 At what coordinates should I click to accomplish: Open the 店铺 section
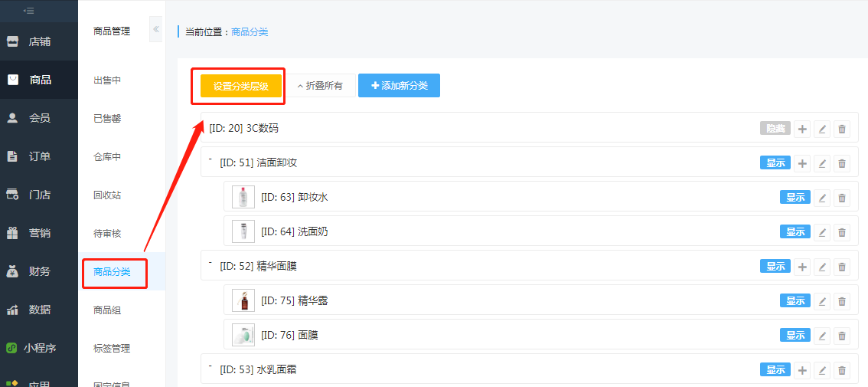click(39, 41)
